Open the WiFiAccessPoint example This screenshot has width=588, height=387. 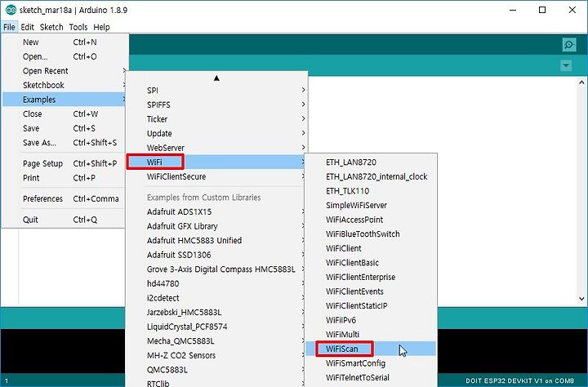(371, 220)
